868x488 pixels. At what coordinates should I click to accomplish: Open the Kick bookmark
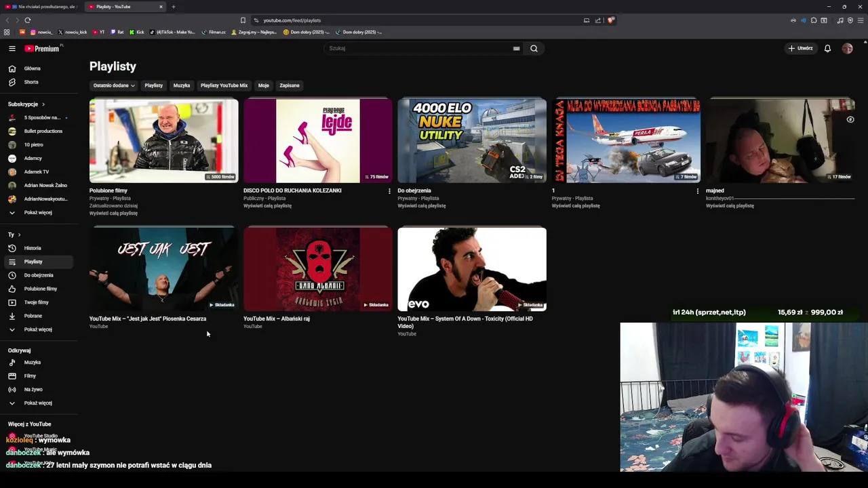136,32
